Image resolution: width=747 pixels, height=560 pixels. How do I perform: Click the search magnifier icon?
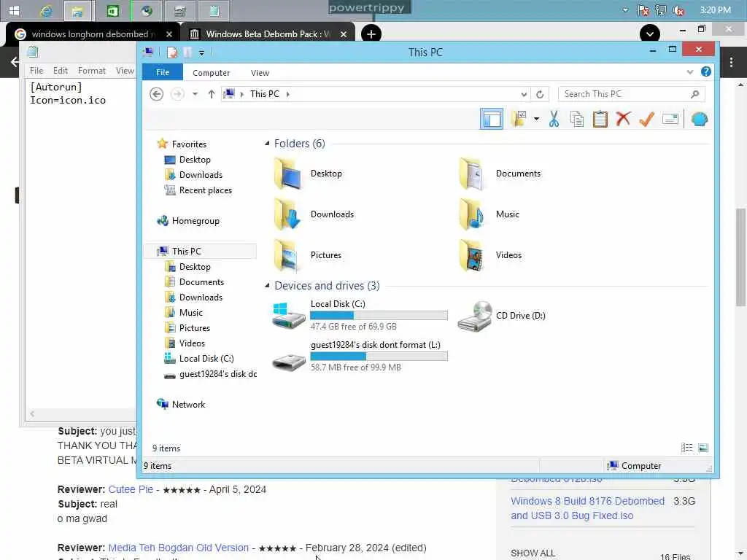click(x=694, y=94)
